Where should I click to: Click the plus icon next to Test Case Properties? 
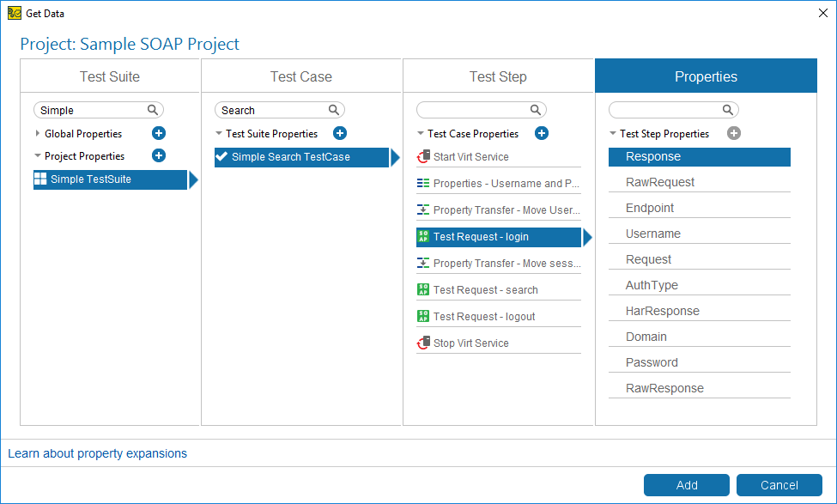[x=542, y=133]
